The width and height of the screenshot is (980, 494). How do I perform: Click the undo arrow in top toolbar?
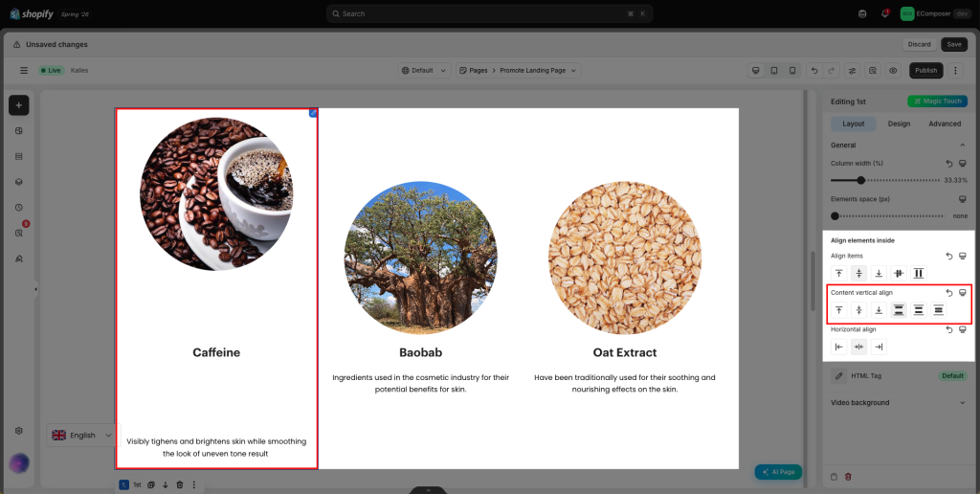[x=813, y=71]
